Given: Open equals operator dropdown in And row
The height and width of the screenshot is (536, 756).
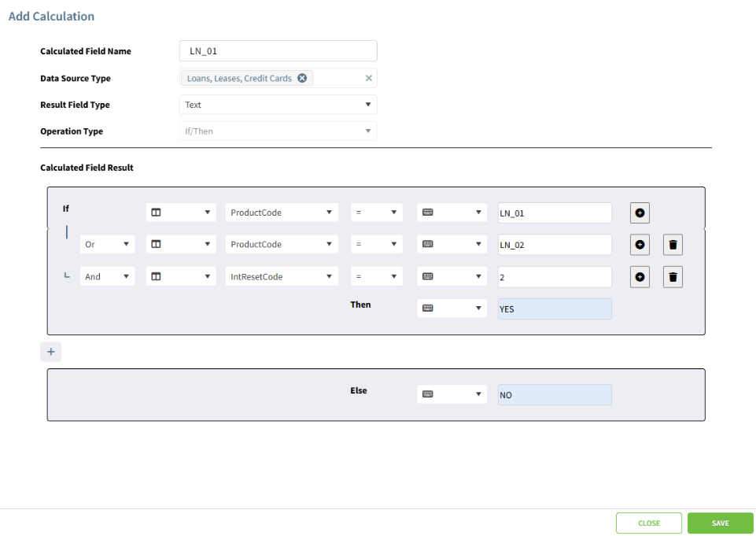Looking at the screenshot, I should tap(377, 276).
